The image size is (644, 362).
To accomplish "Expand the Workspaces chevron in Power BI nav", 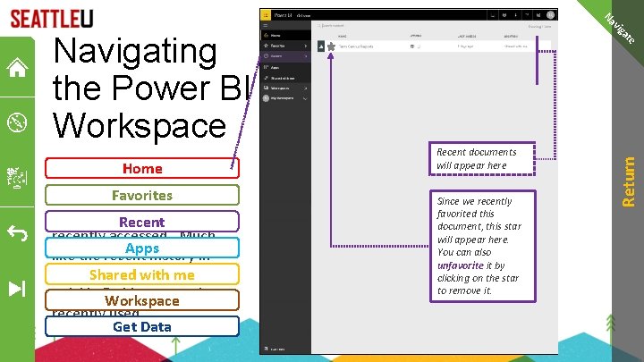I will click(306, 88).
